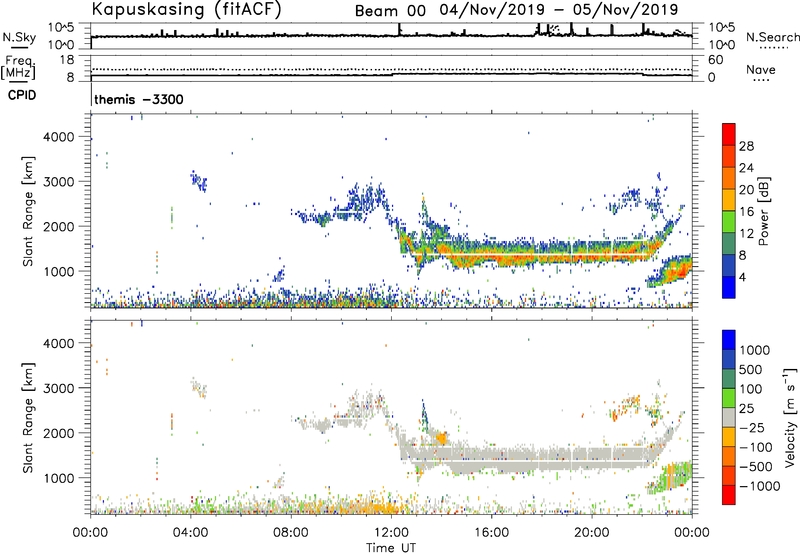Click the '60' Nave axis tick

715,60
